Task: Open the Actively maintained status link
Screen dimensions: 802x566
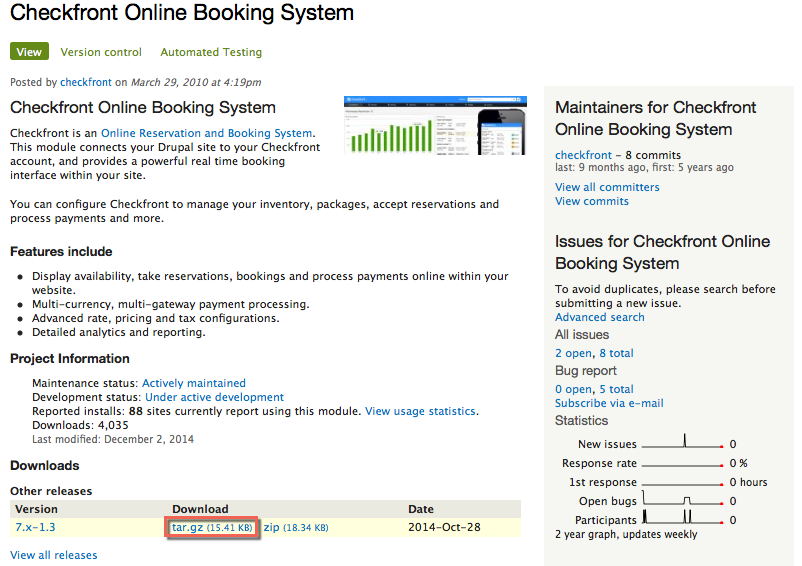Action: 193,383
